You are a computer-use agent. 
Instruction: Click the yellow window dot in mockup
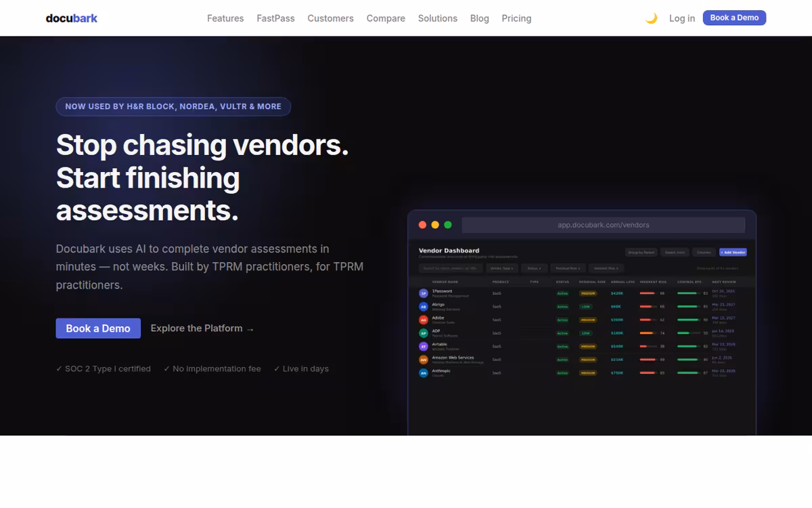[435, 225]
